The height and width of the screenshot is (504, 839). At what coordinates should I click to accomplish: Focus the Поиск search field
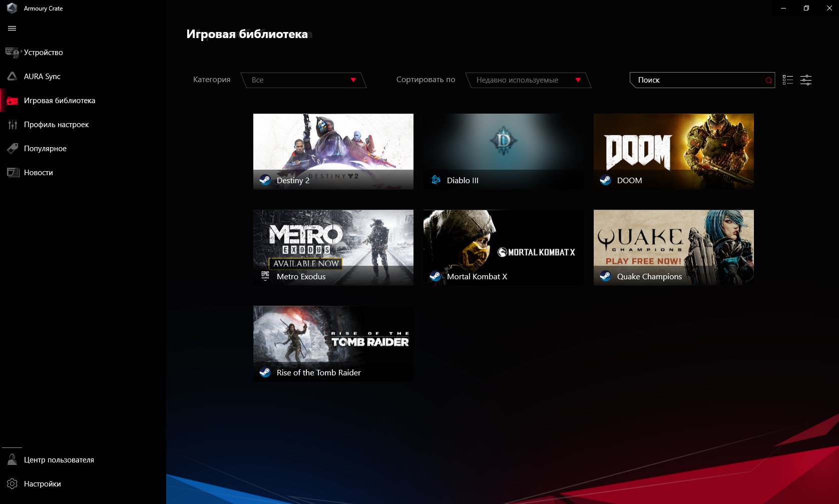click(x=702, y=80)
